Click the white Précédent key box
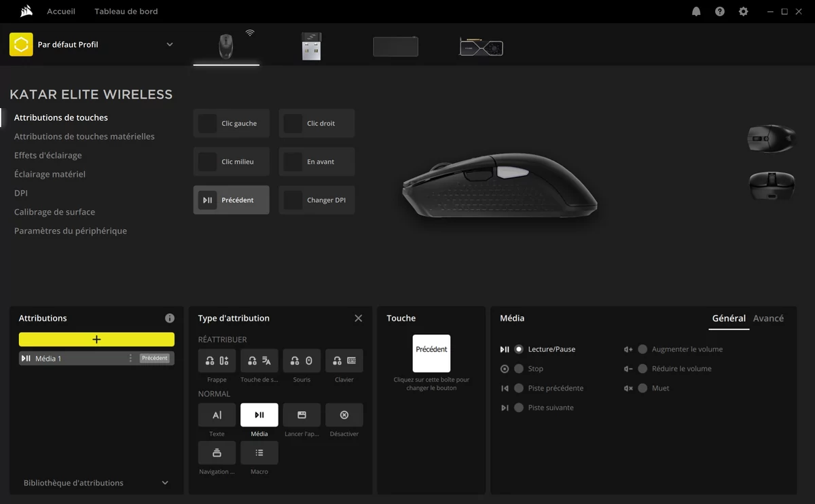This screenshot has height=504, width=815. click(431, 353)
